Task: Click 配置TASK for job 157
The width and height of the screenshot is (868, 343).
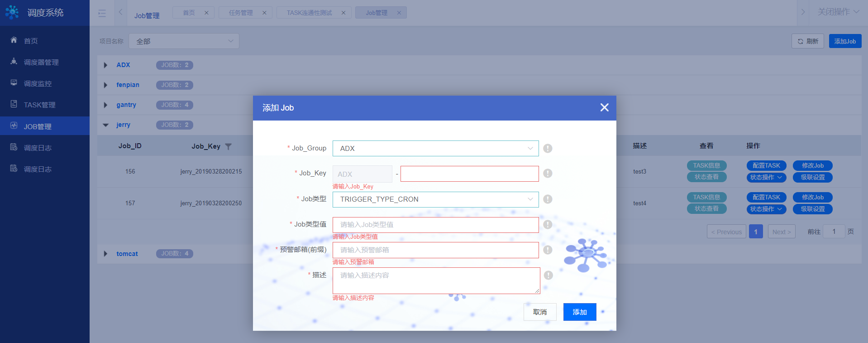Action: point(766,197)
